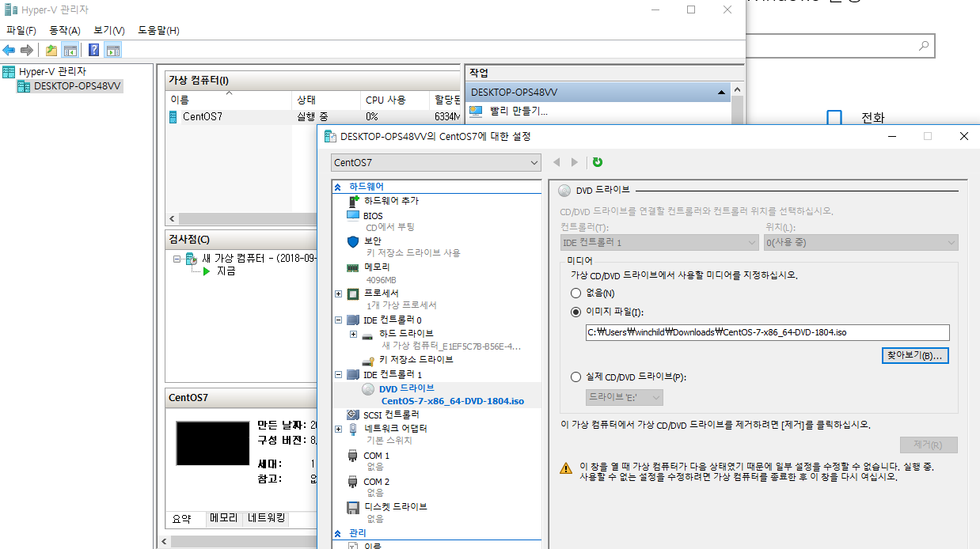Open the 보기(V) menu

pos(109,31)
